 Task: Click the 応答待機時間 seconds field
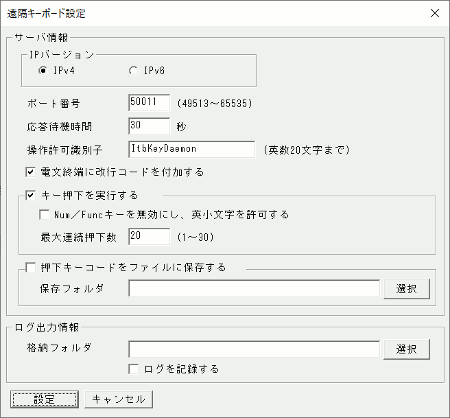149,126
